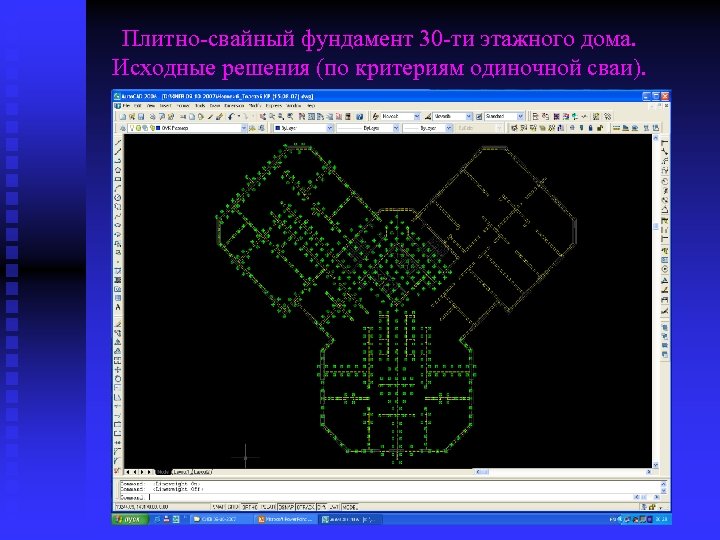The image size is (720, 540).
Task: Click the drawing area vertical scrollbar
Action: 656,301
